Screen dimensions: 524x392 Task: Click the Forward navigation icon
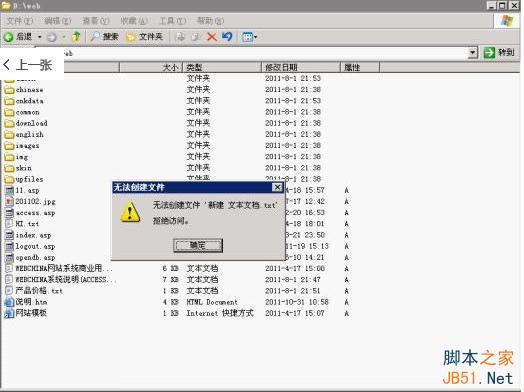(52, 37)
